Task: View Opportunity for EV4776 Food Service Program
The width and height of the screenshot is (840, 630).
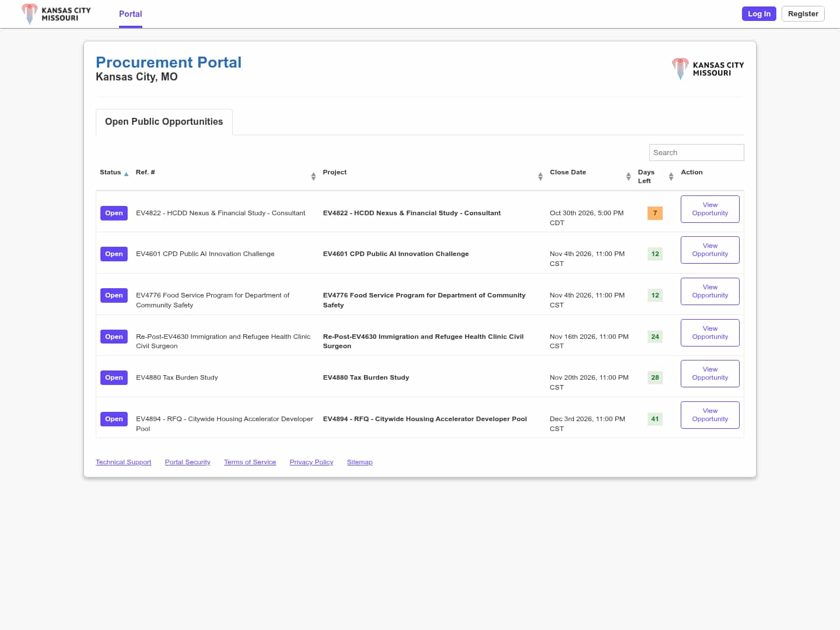Action: point(710,291)
